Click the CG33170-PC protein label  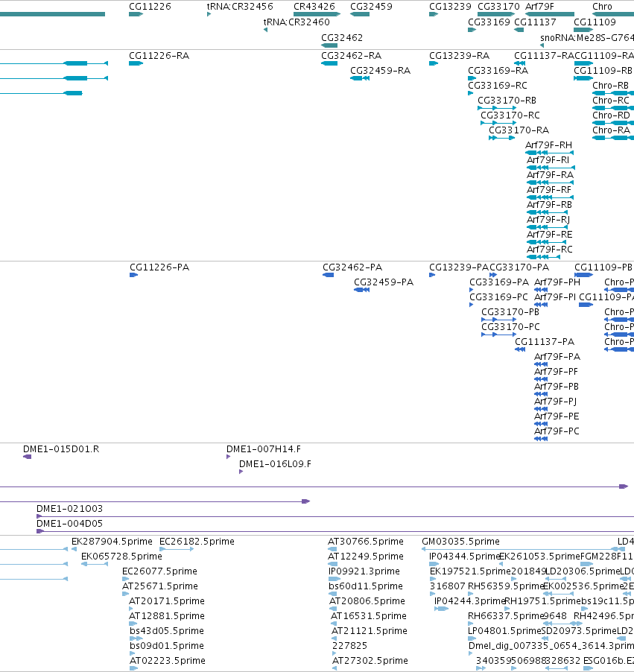pyautogui.click(x=510, y=327)
